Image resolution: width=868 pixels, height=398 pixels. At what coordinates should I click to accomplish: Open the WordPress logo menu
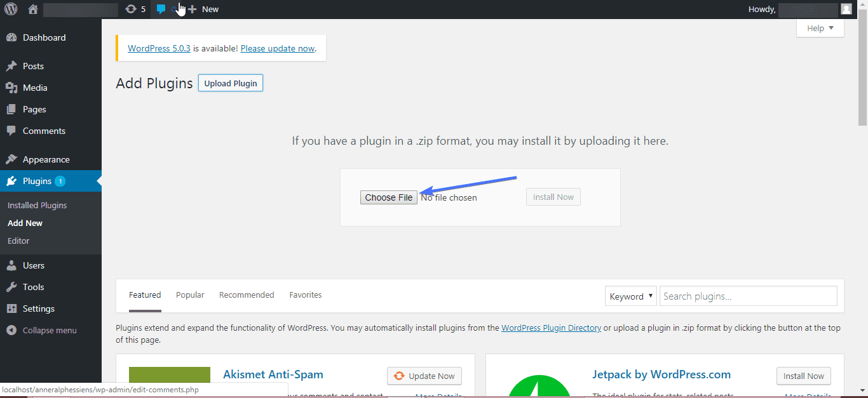(x=11, y=9)
